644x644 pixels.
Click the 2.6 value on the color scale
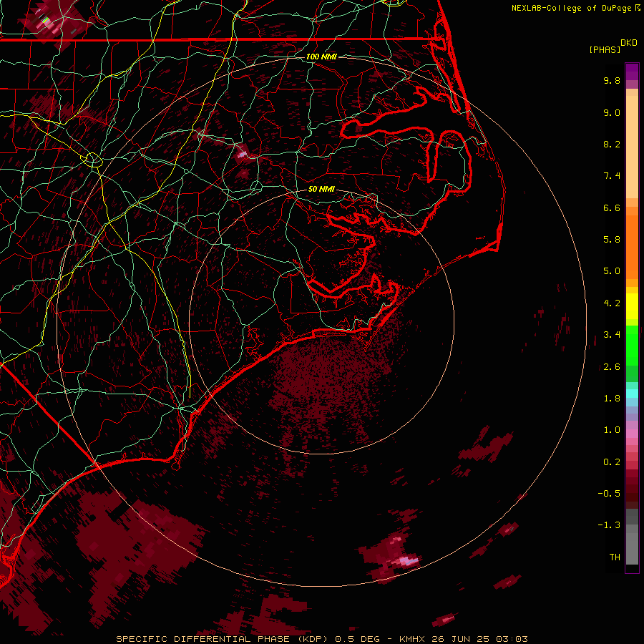[612, 367]
